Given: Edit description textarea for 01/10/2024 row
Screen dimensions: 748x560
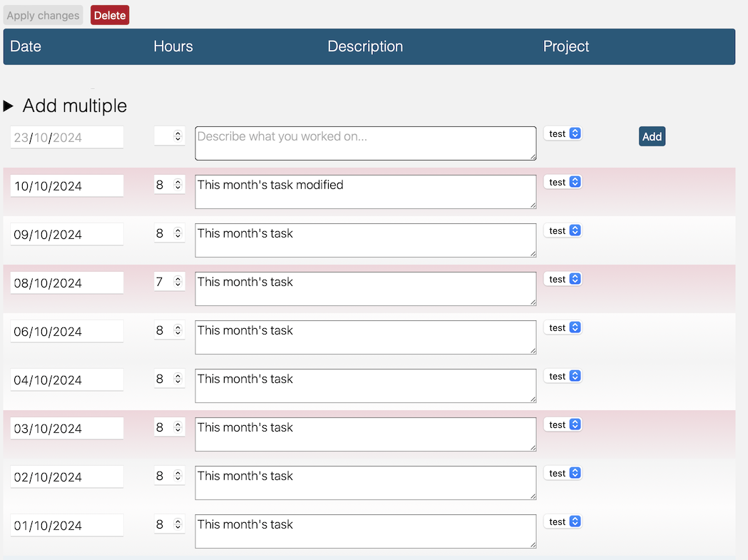Looking at the screenshot, I should 365,531.
